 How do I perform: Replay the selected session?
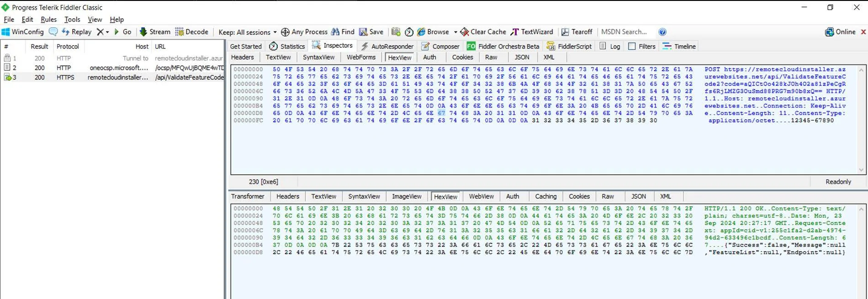point(77,32)
